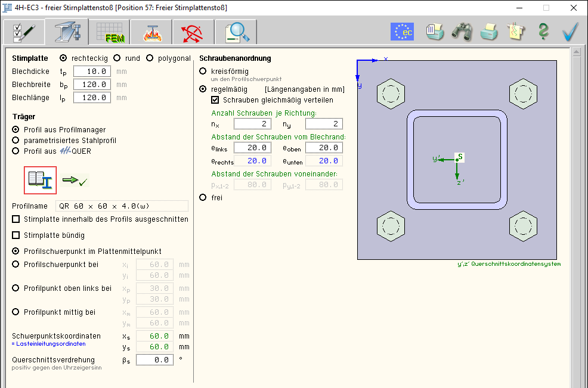
Task: Switch to the FEM tab
Action: (110, 32)
